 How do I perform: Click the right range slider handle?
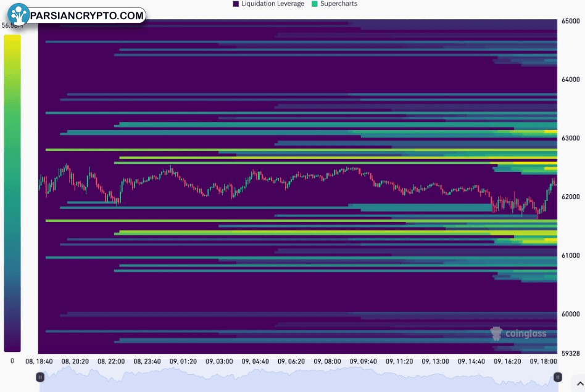557,377
